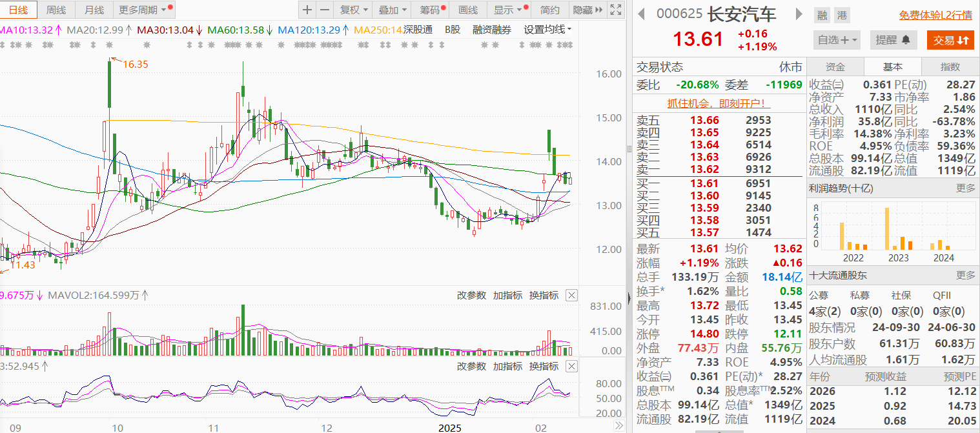
Task: Go to next stock with right arrow
Action: pyautogui.click(x=799, y=14)
